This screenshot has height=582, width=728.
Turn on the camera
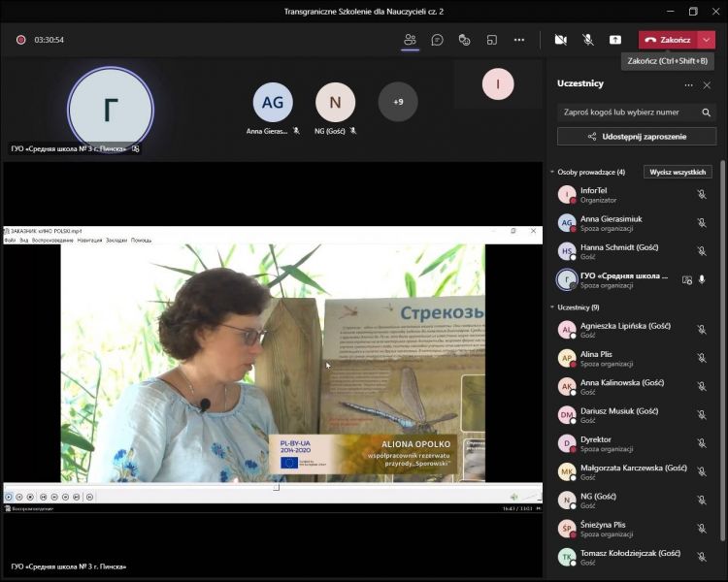click(x=560, y=40)
